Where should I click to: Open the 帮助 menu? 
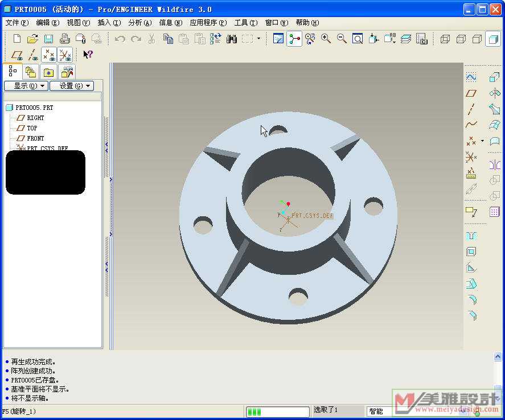pos(307,23)
